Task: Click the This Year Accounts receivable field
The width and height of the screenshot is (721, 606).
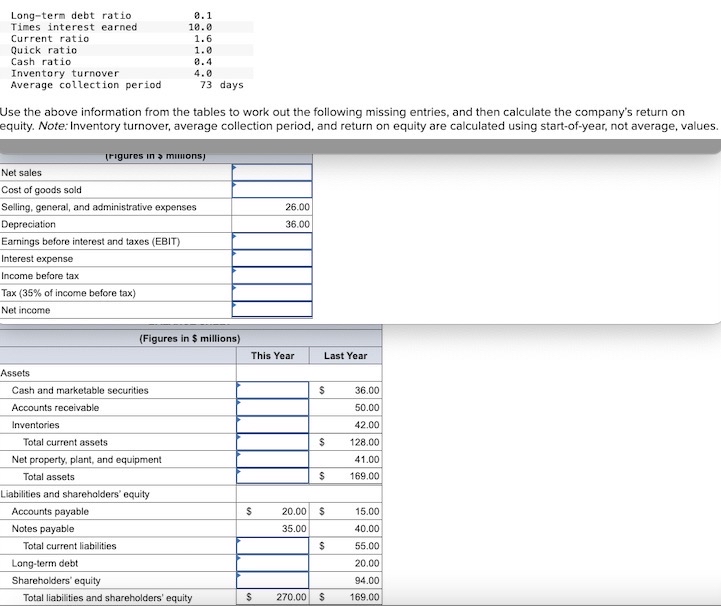Action: (273, 407)
